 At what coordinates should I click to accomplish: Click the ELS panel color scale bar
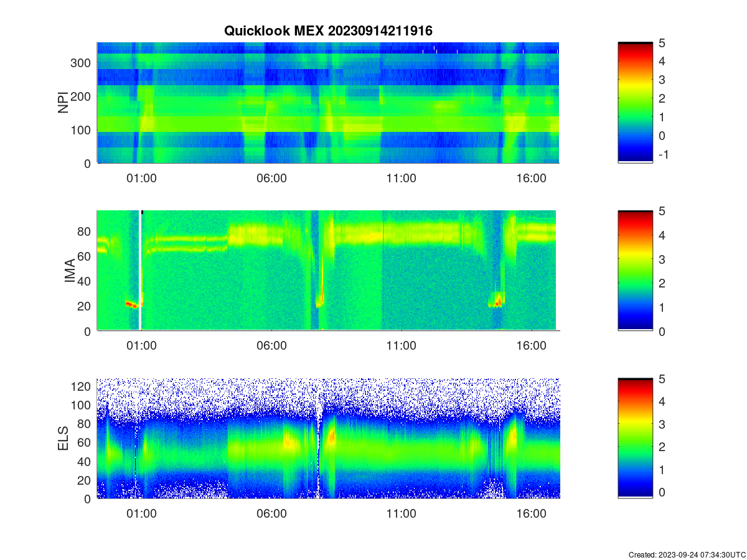click(635, 439)
